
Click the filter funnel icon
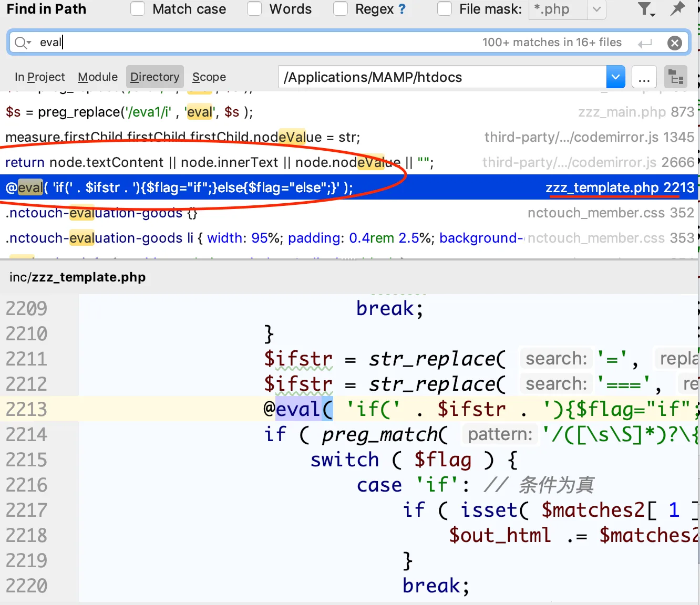645,9
